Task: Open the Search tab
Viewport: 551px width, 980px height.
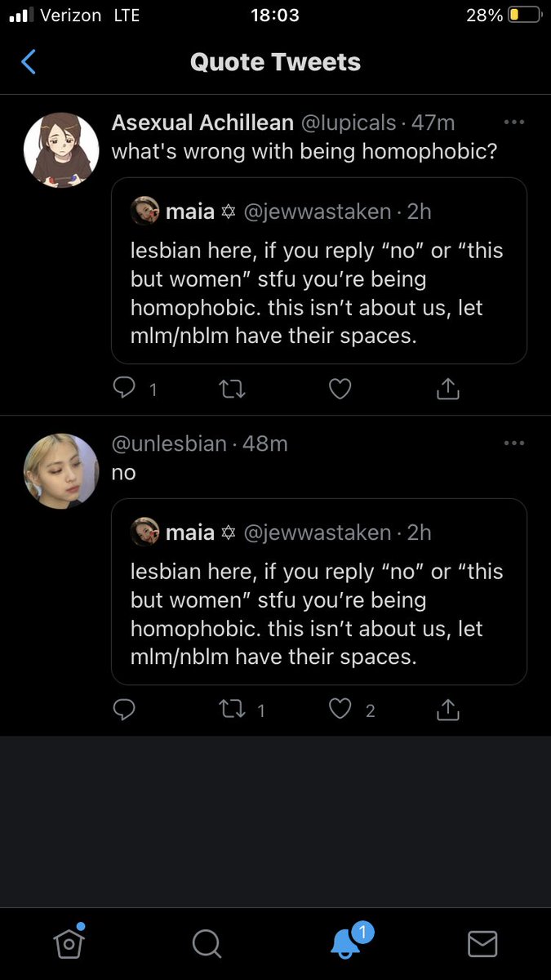Action: 207,944
